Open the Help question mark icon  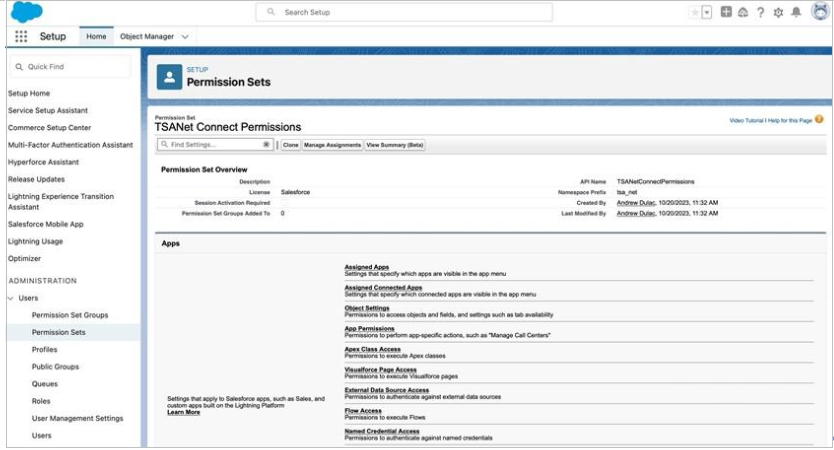tap(761, 12)
